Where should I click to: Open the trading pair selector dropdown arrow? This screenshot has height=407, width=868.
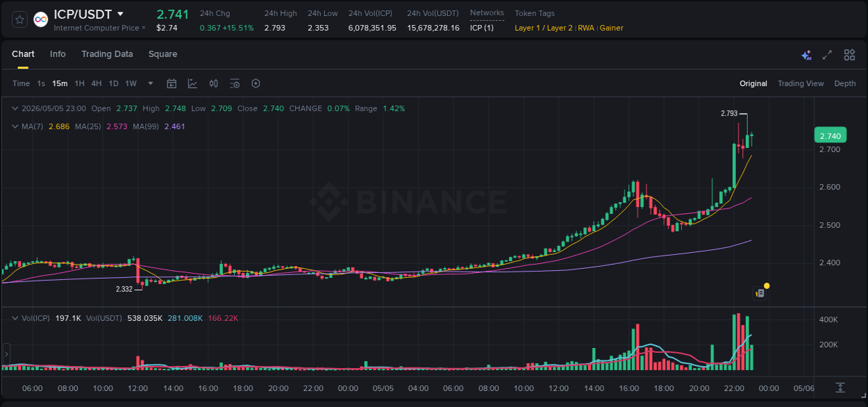click(x=120, y=14)
